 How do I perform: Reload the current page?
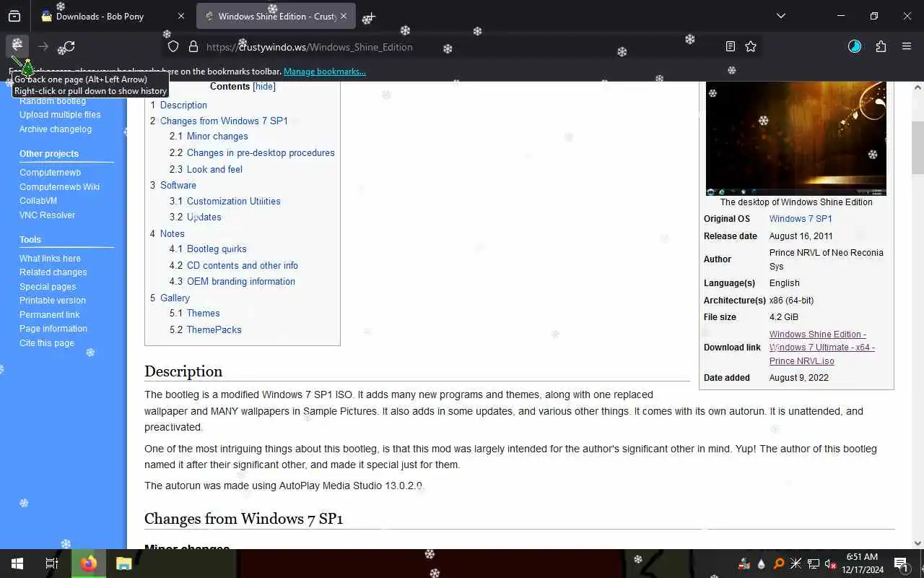[69, 46]
